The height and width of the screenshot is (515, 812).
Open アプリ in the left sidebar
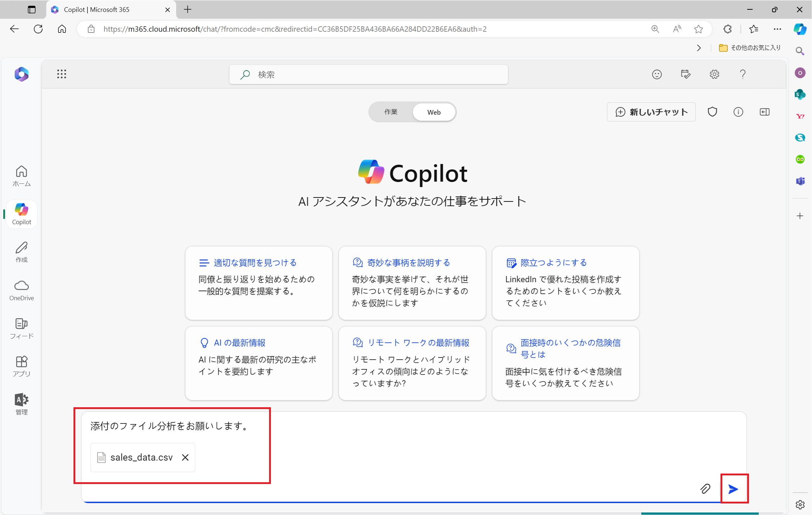pos(22,366)
